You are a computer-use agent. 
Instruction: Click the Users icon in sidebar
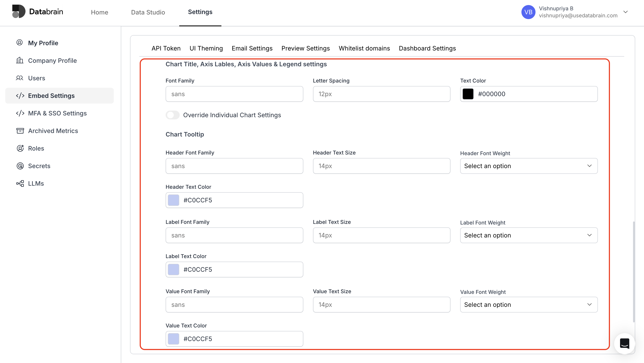(20, 78)
